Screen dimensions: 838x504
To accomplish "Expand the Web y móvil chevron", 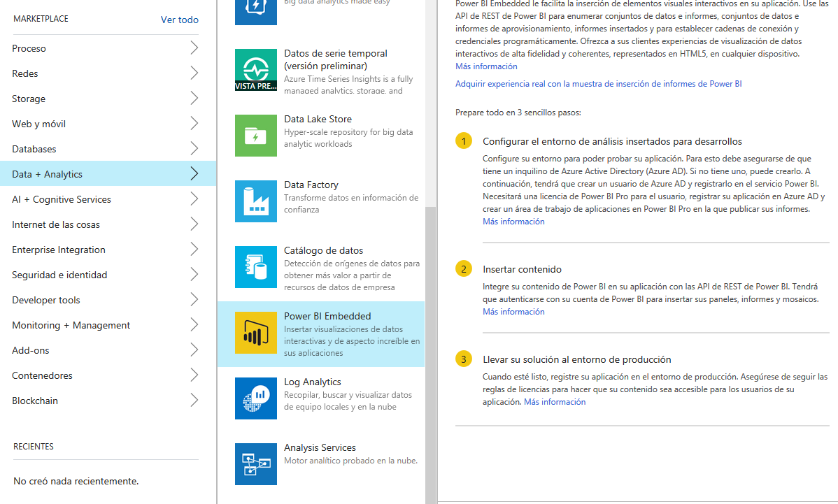I will click(x=194, y=123).
